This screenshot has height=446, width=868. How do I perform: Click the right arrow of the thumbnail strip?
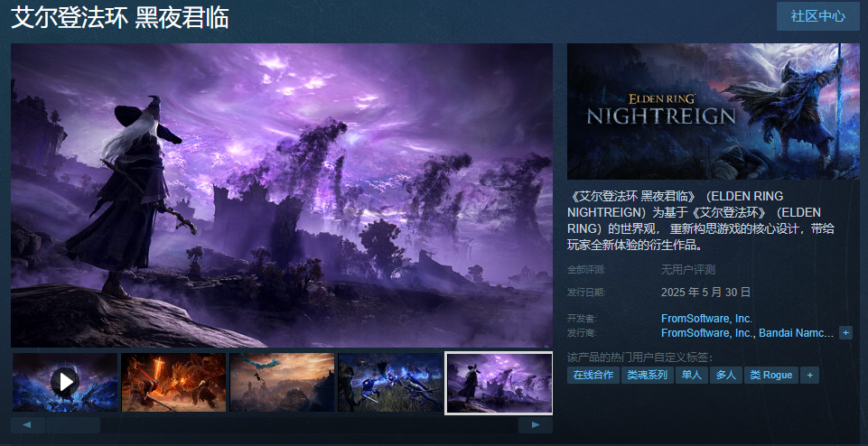(x=536, y=425)
